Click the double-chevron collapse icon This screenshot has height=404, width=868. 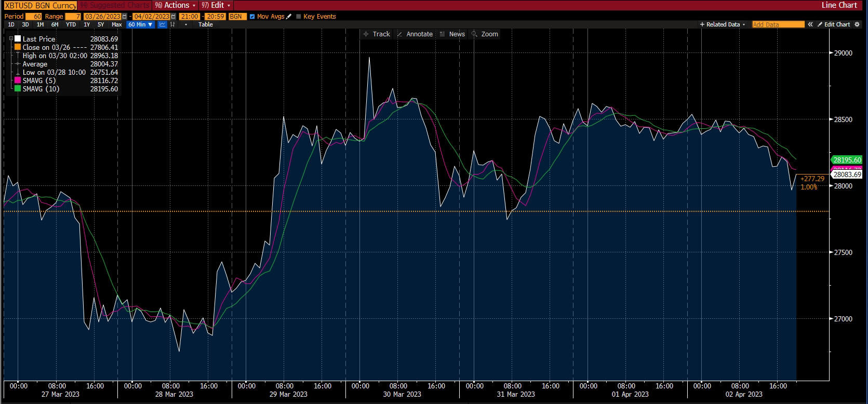click(x=810, y=24)
